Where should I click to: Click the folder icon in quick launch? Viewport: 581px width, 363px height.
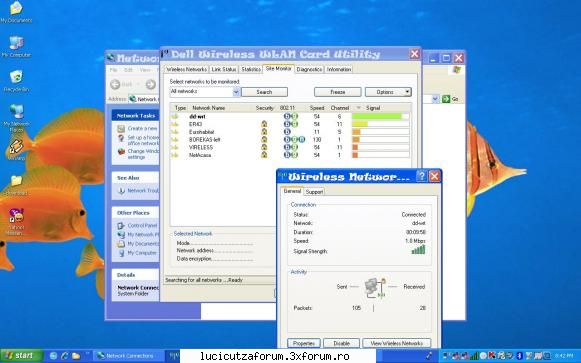[x=76, y=356]
